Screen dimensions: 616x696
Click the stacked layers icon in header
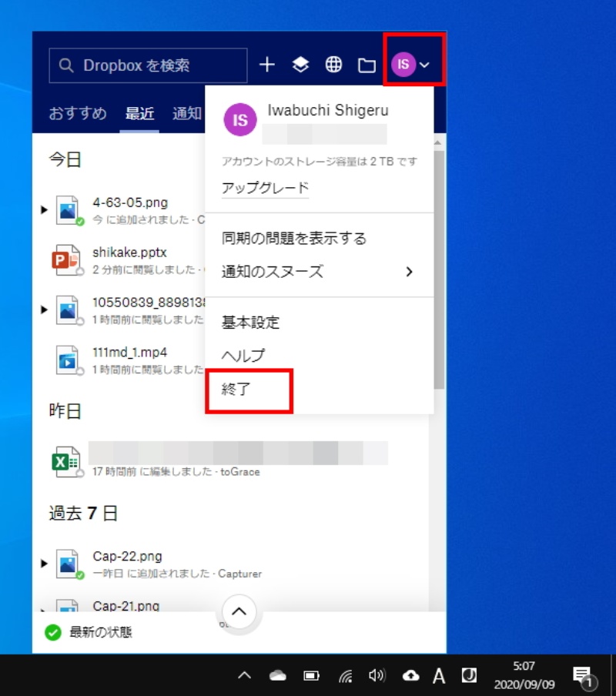(x=300, y=65)
